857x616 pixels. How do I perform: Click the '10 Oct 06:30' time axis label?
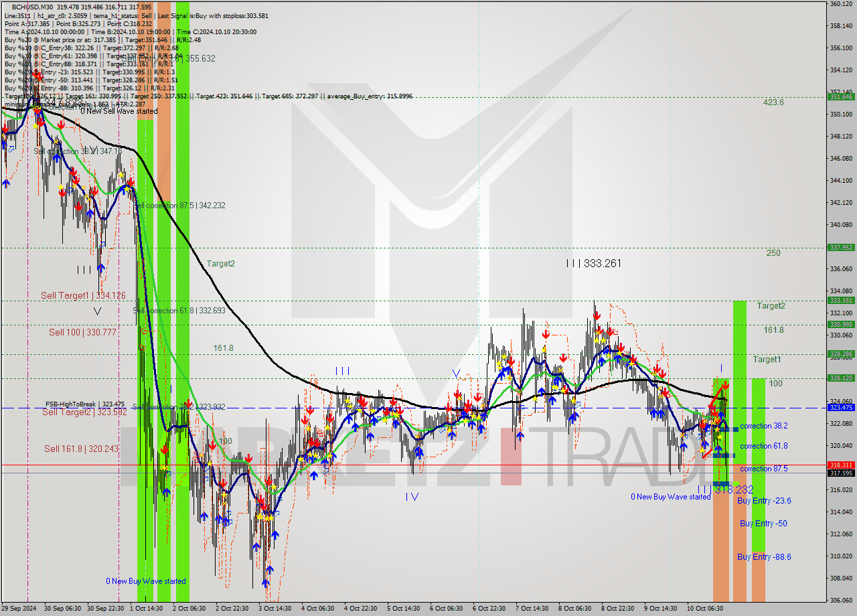(x=705, y=609)
